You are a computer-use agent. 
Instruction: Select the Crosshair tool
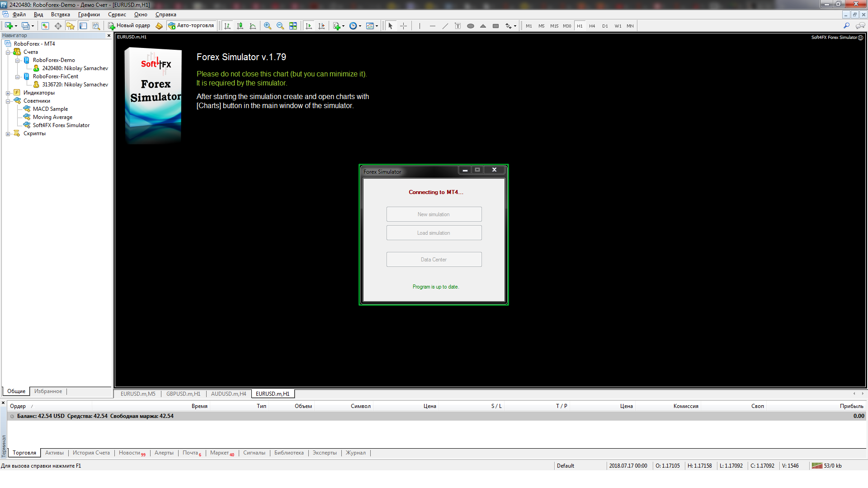click(403, 26)
